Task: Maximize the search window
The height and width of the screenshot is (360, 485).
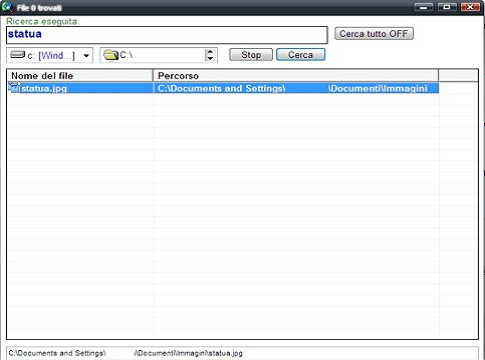Action: [447, 7]
